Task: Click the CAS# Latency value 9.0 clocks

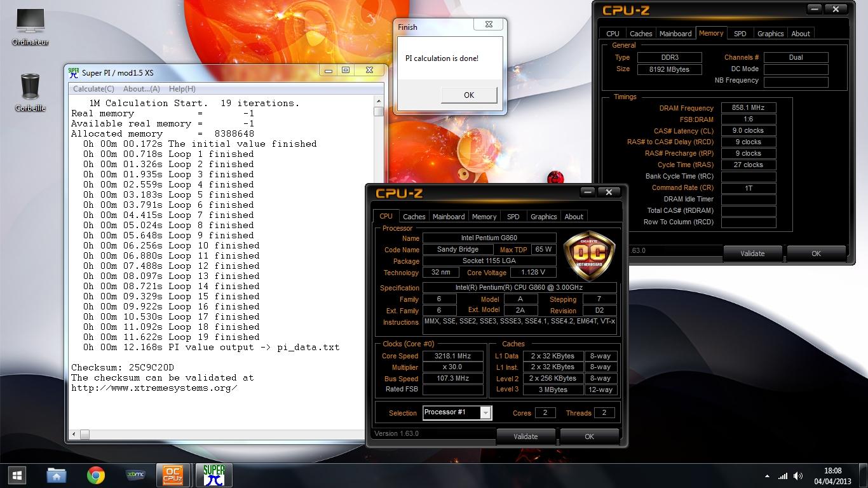Action: tap(748, 131)
